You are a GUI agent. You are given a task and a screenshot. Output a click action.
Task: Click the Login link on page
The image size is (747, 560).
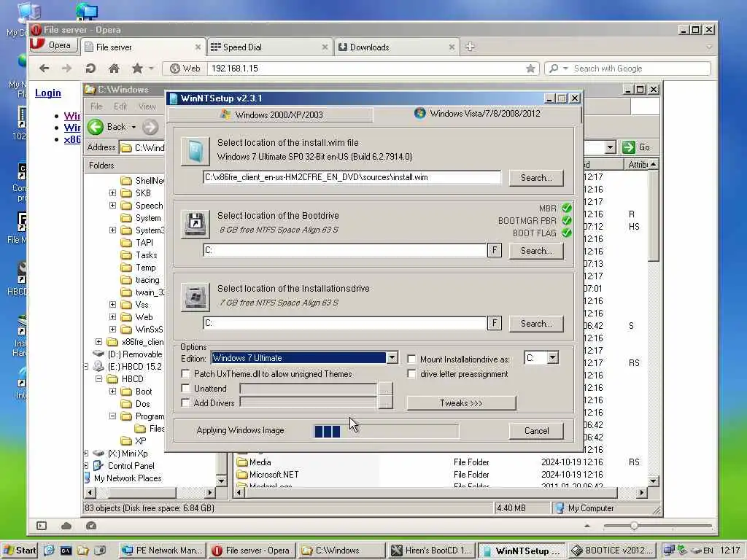47,93
